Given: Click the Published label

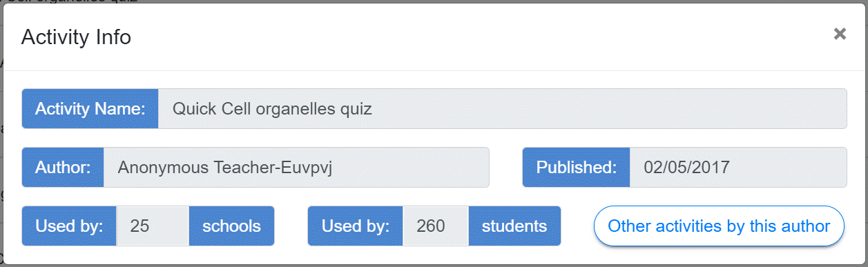Looking at the screenshot, I should click(x=576, y=167).
